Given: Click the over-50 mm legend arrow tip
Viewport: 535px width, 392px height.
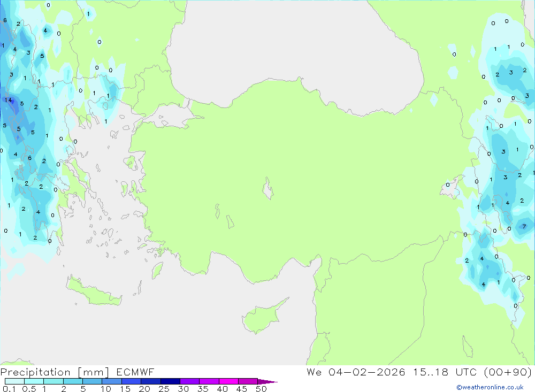Looking at the screenshot, I should tap(267, 382).
